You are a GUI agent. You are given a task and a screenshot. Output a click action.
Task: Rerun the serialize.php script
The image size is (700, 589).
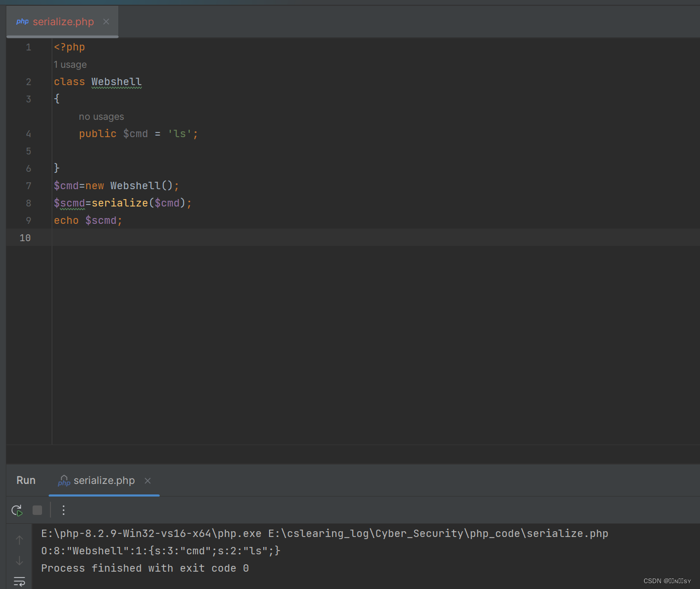tap(16, 510)
